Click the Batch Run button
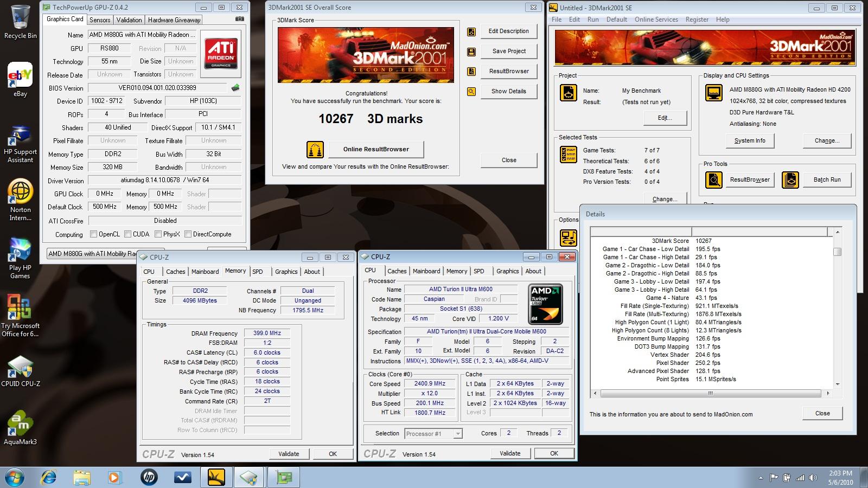Viewport: 868px width, 488px height. tap(827, 179)
